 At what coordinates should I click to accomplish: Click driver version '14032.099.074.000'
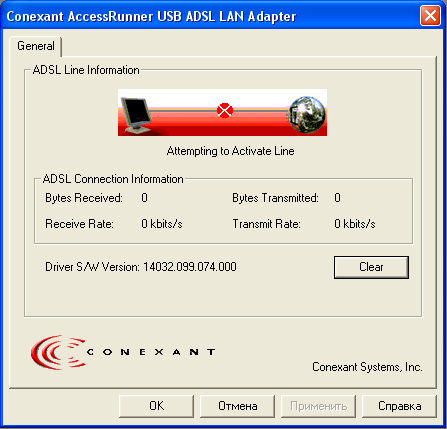coord(190,267)
